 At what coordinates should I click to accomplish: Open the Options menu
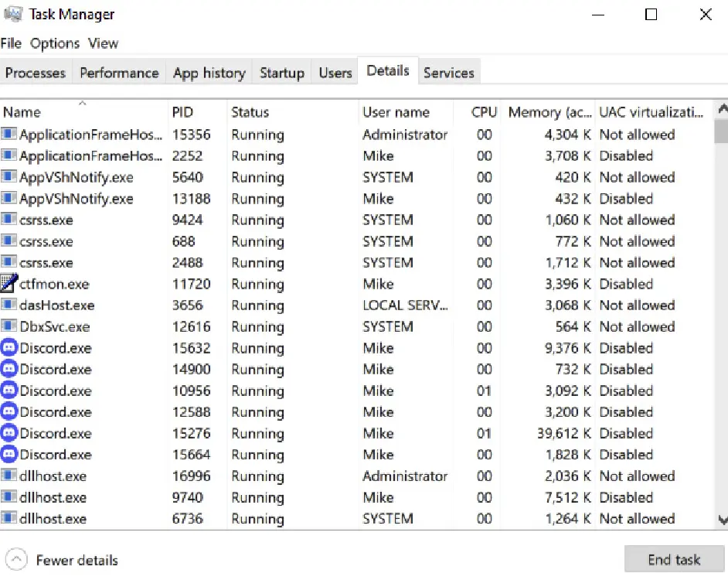coord(55,43)
